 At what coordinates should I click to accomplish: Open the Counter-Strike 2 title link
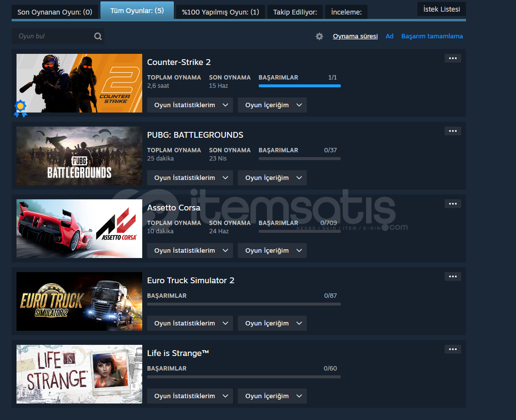[179, 62]
